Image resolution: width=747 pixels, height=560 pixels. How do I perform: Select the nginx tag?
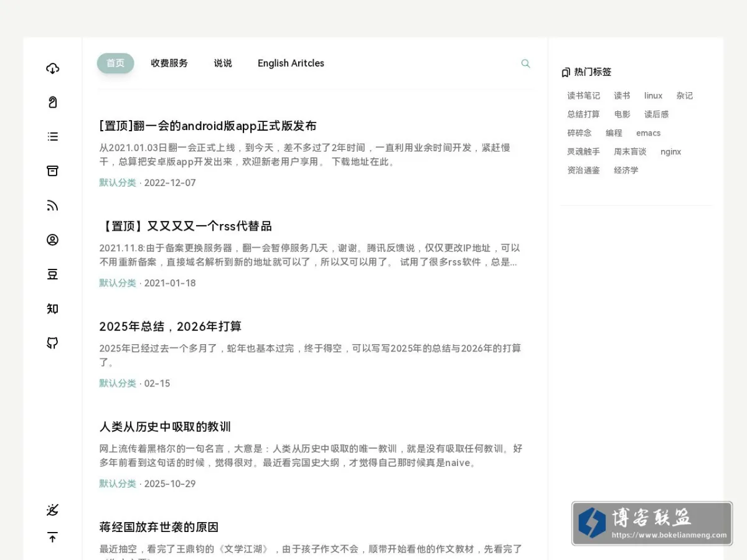tap(670, 152)
